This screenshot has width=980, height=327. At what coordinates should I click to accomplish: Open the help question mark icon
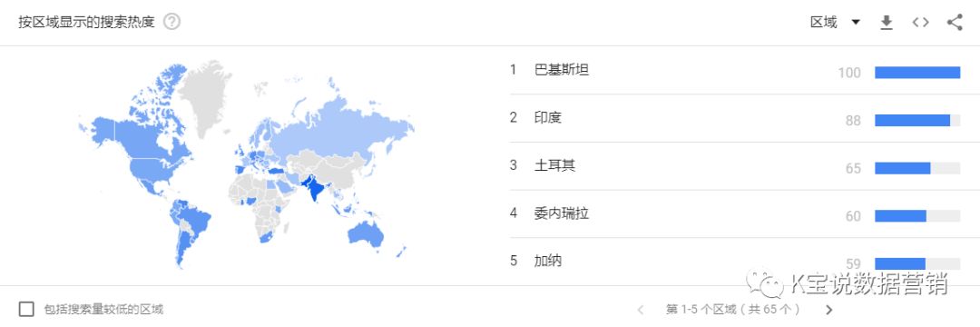171,22
